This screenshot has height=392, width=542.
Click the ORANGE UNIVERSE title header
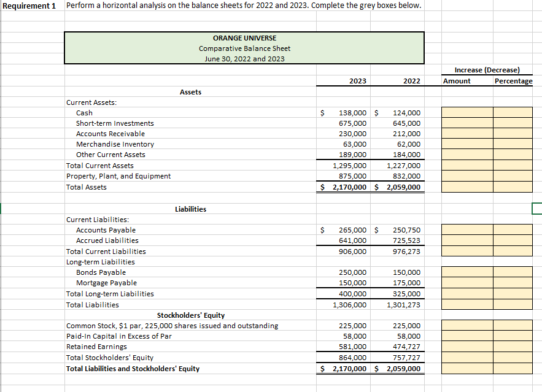244,38
